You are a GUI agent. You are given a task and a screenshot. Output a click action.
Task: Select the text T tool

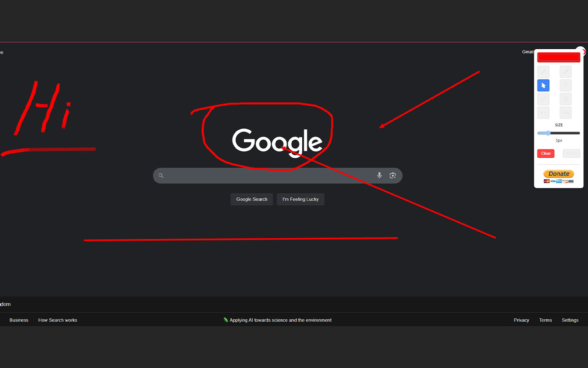(565, 86)
